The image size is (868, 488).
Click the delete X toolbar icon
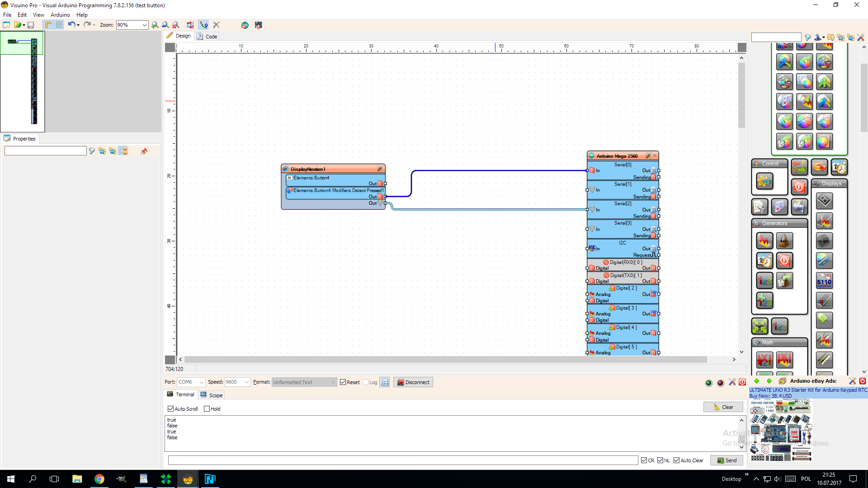(217, 25)
